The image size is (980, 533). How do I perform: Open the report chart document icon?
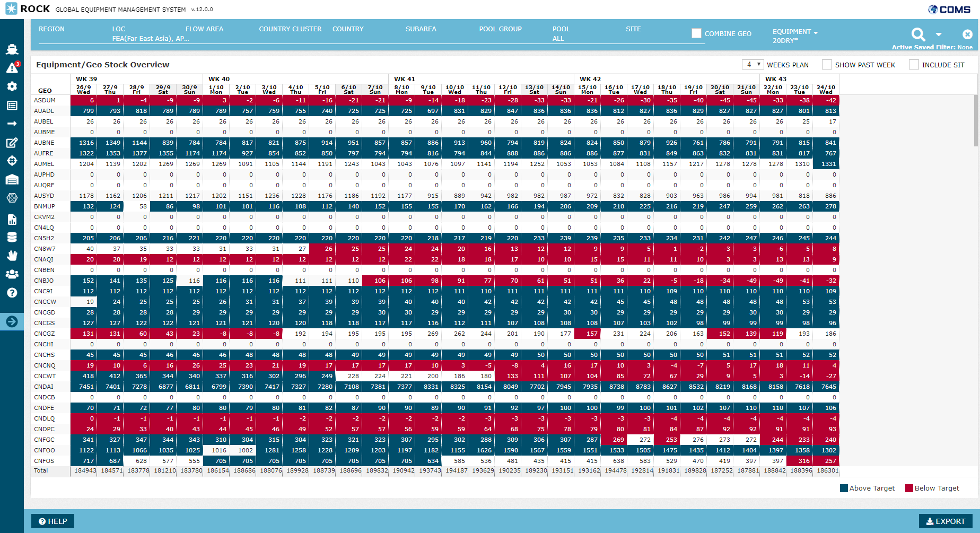pyautogui.click(x=12, y=220)
